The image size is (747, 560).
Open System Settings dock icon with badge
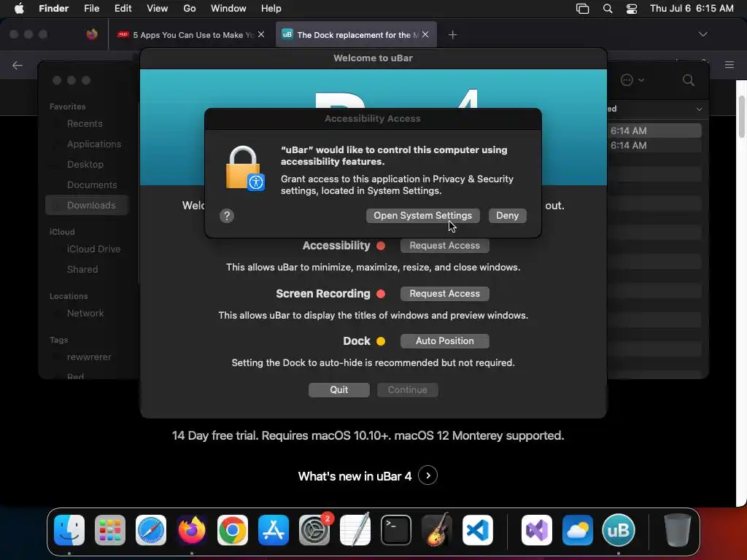(314, 530)
